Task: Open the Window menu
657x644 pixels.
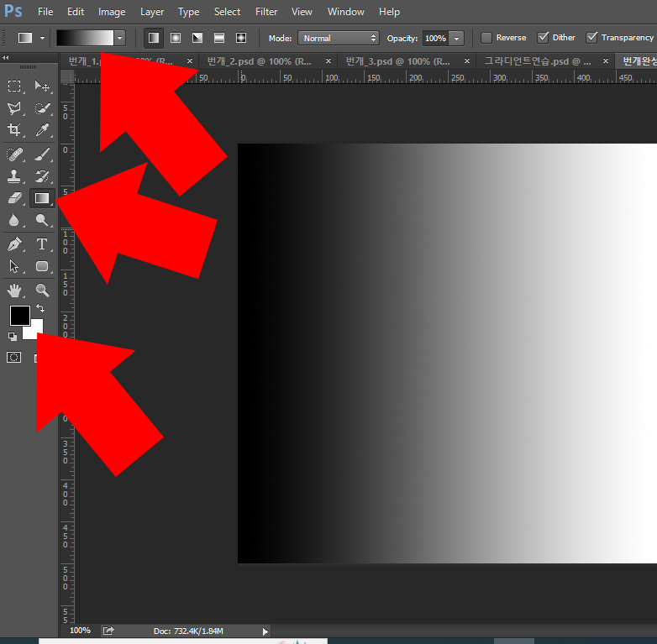Action: pos(345,12)
